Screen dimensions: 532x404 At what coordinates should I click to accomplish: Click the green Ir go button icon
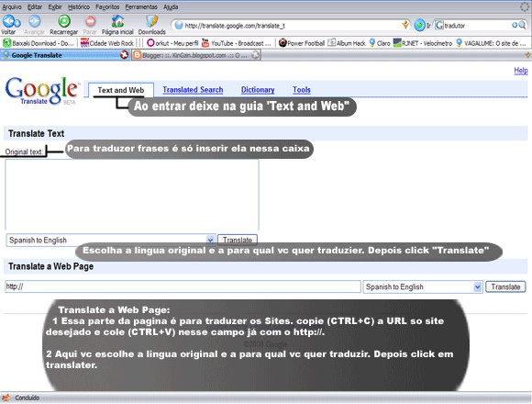click(420, 26)
